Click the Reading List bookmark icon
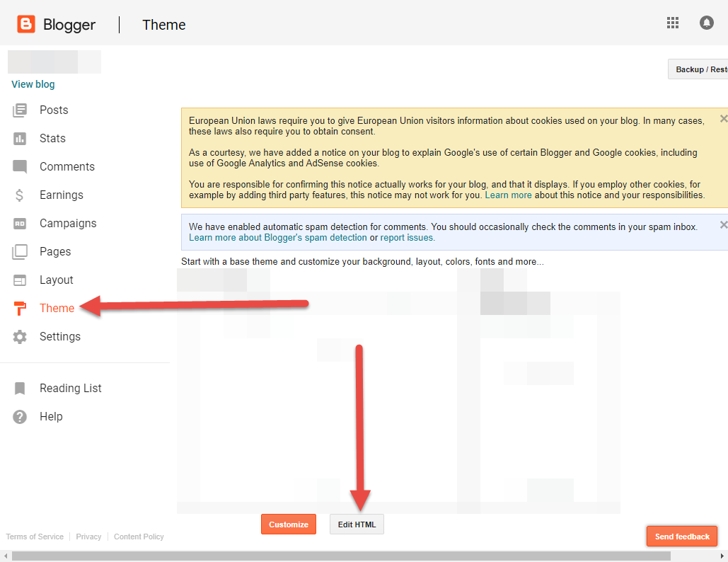 [20, 389]
